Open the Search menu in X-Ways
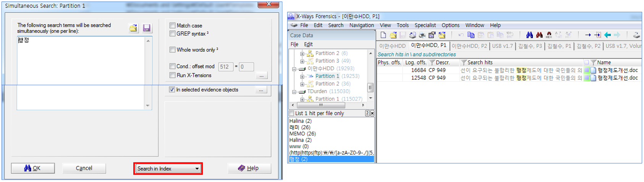Viewport: 644px width, 182px height. point(336,25)
